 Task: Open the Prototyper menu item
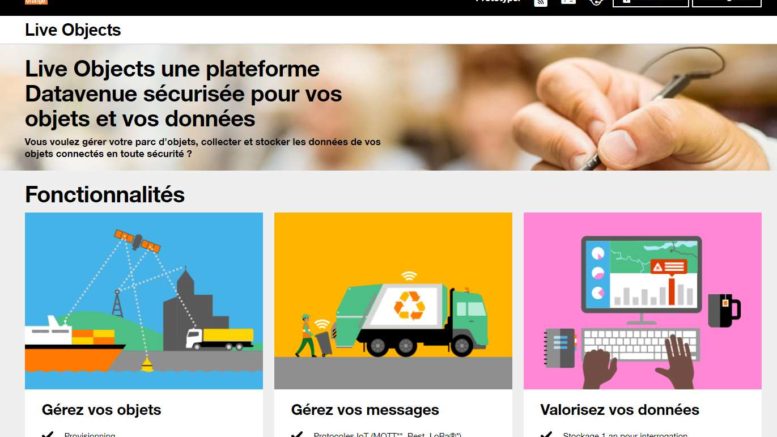498,1
